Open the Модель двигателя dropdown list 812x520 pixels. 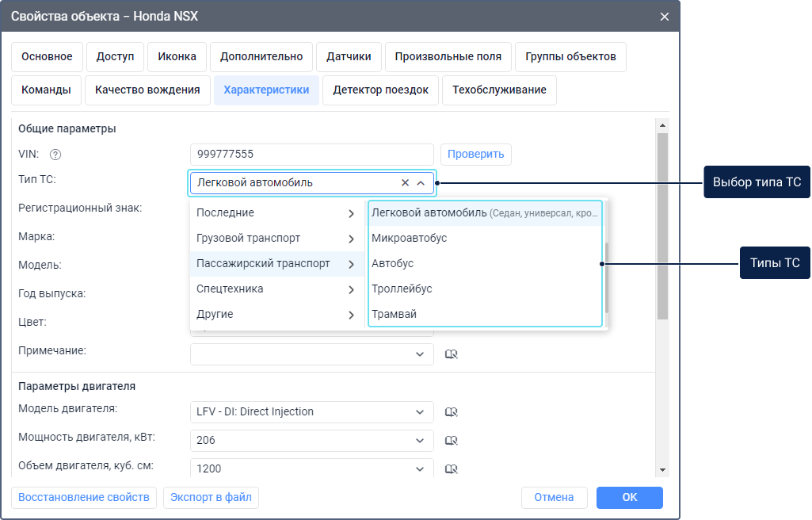click(420, 412)
